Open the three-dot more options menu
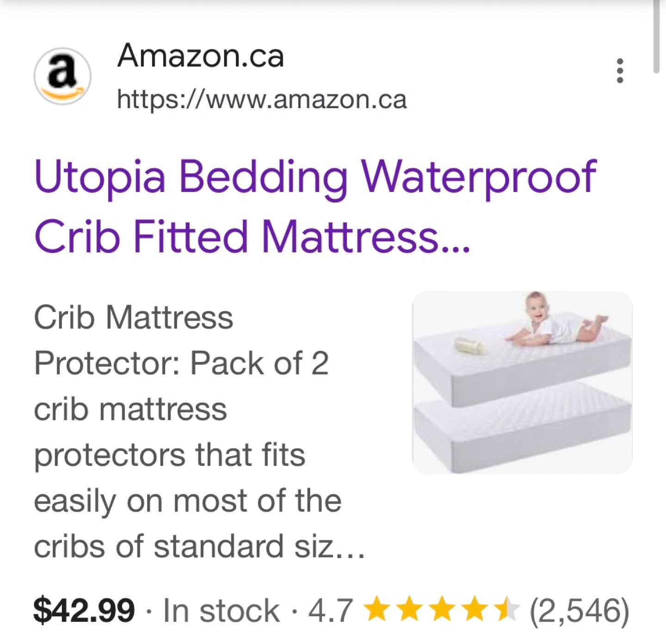Image resolution: width=666 pixels, height=644 pixels. 620,71
